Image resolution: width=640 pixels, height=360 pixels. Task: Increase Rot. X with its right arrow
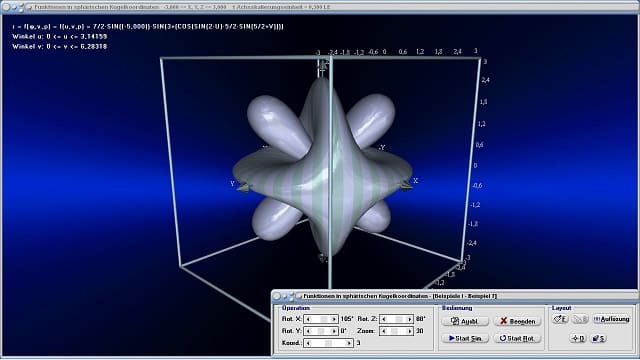(x=334, y=319)
